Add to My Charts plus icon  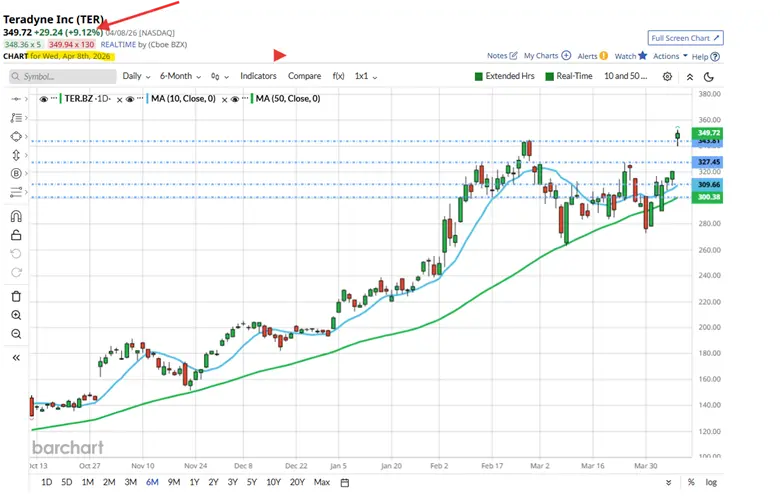(x=566, y=55)
